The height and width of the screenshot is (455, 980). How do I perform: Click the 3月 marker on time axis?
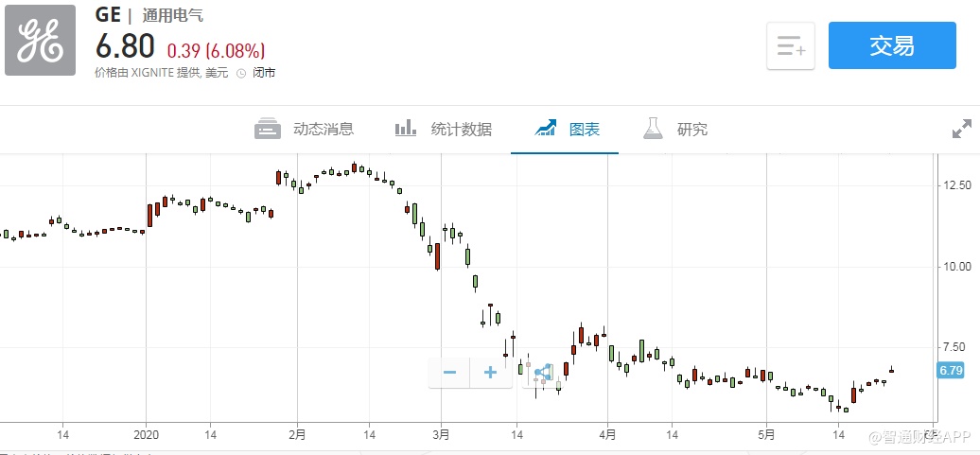(440, 435)
